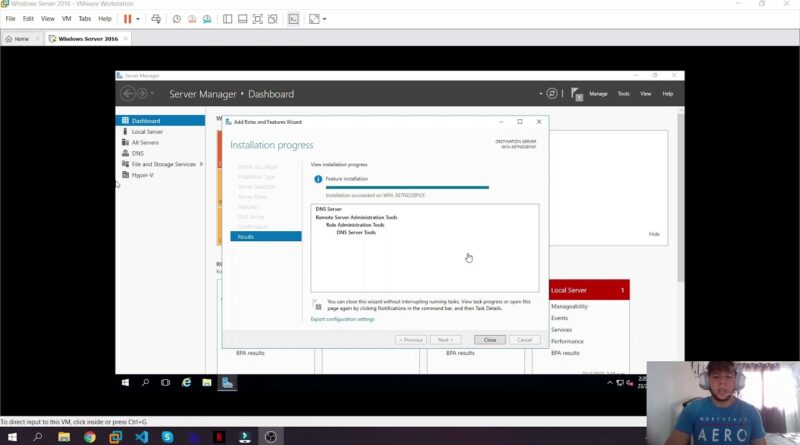800x445 pixels.
Task: Toggle the VMware library sidebar
Action: click(x=228, y=19)
